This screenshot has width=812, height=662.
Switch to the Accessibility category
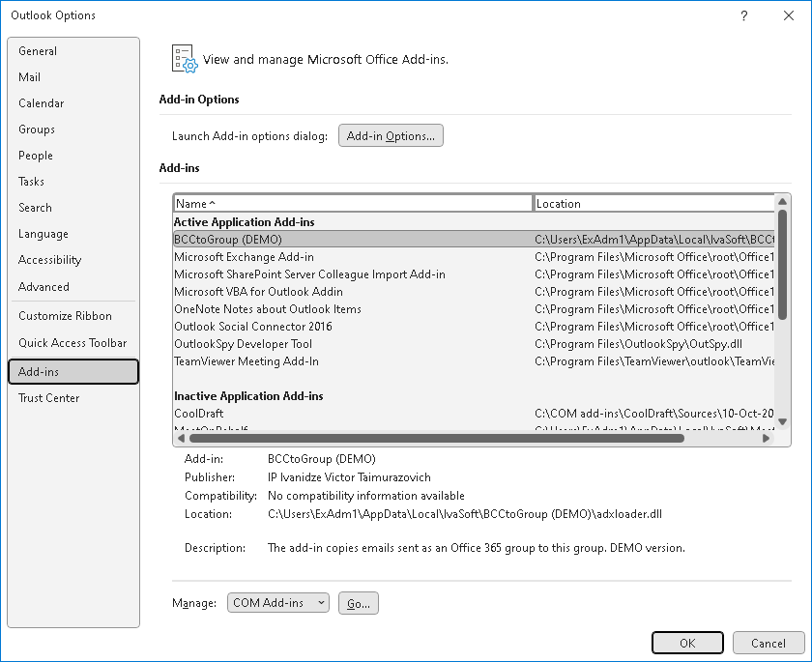point(73,260)
